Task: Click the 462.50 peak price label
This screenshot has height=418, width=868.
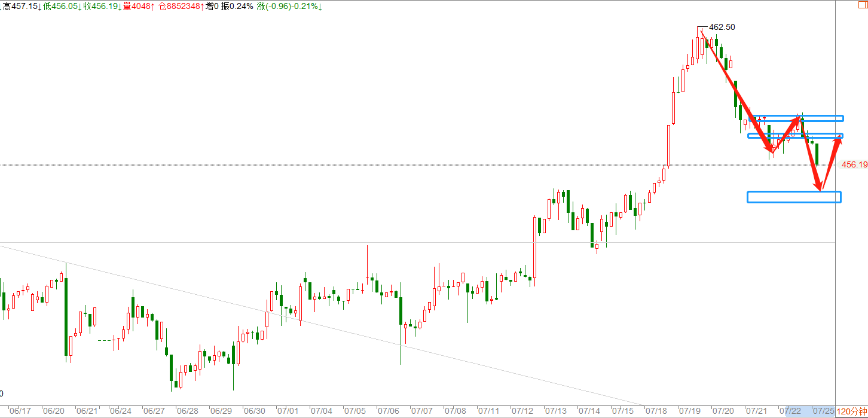Action: pyautogui.click(x=722, y=27)
